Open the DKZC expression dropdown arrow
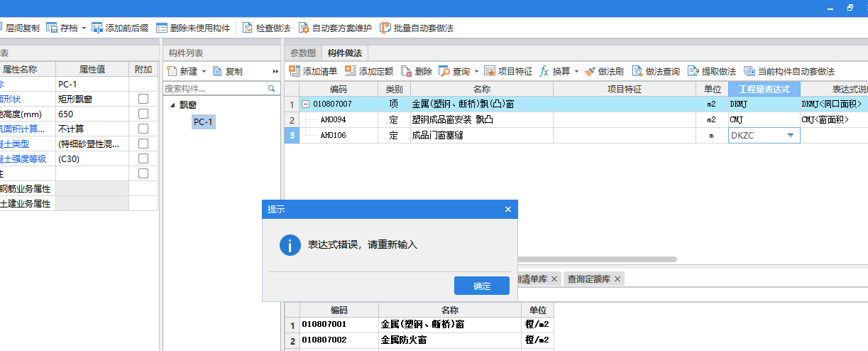This screenshot has width=868, height=351. [791, 135]
